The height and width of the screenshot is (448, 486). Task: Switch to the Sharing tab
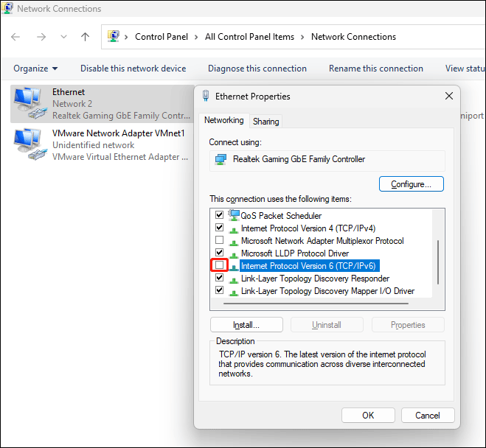click(x=265, y=121)
